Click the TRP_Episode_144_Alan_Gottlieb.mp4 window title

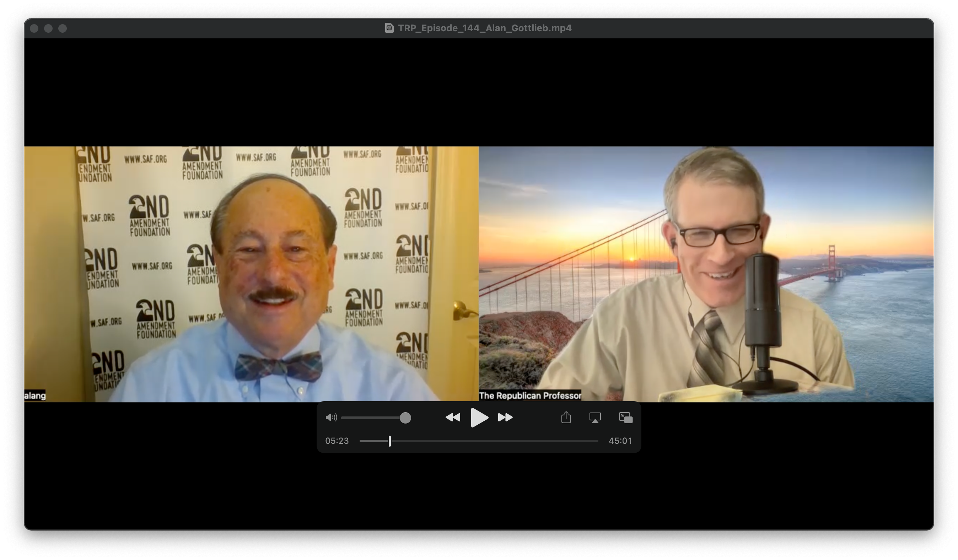484,28
